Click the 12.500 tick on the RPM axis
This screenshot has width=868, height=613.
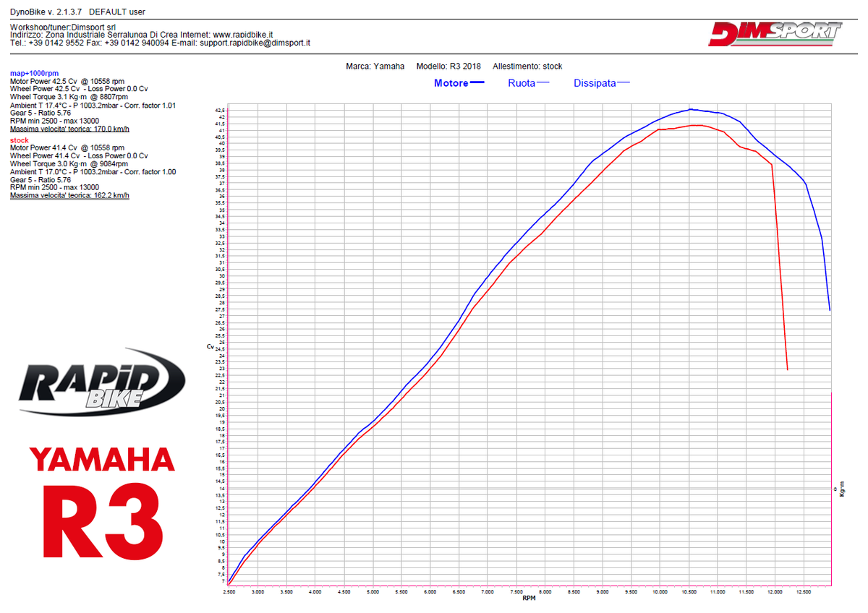click(x=804, y=592)
